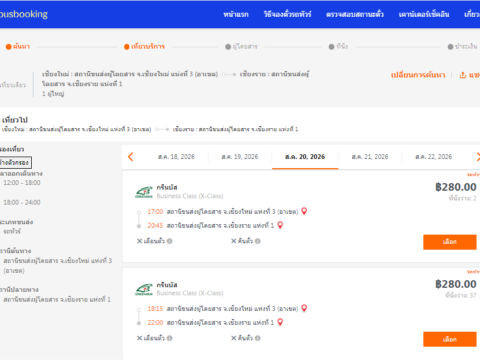
Task: Click the เลื่อนตั๋ว label on the 17:00 trip
Action: tap(154, 241)
